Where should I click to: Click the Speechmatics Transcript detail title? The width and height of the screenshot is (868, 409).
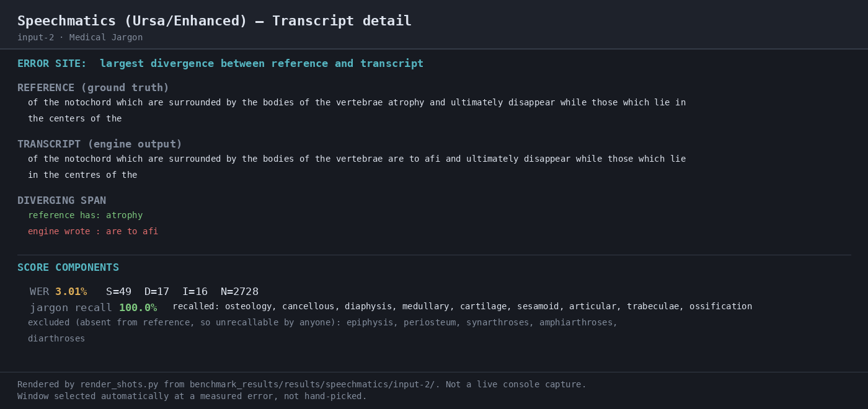point(215,21)
